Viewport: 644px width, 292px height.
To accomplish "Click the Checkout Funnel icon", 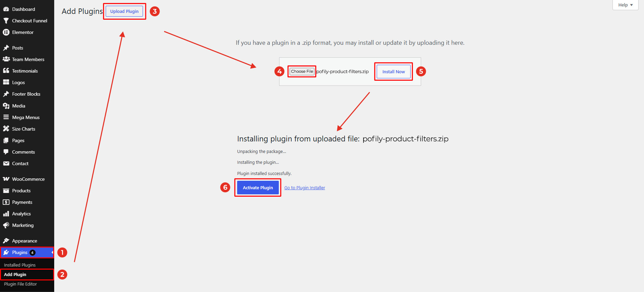I will [6, 21].
